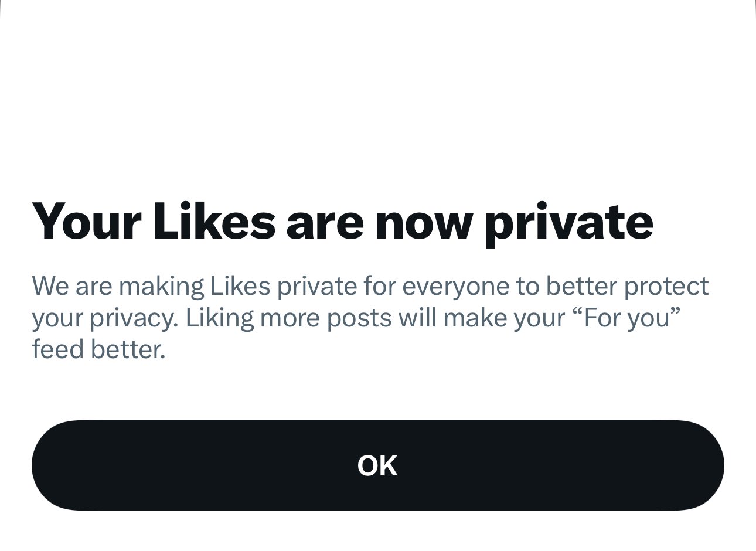
Task: Click the word "Your" in the heading
Action: (86, 222)
